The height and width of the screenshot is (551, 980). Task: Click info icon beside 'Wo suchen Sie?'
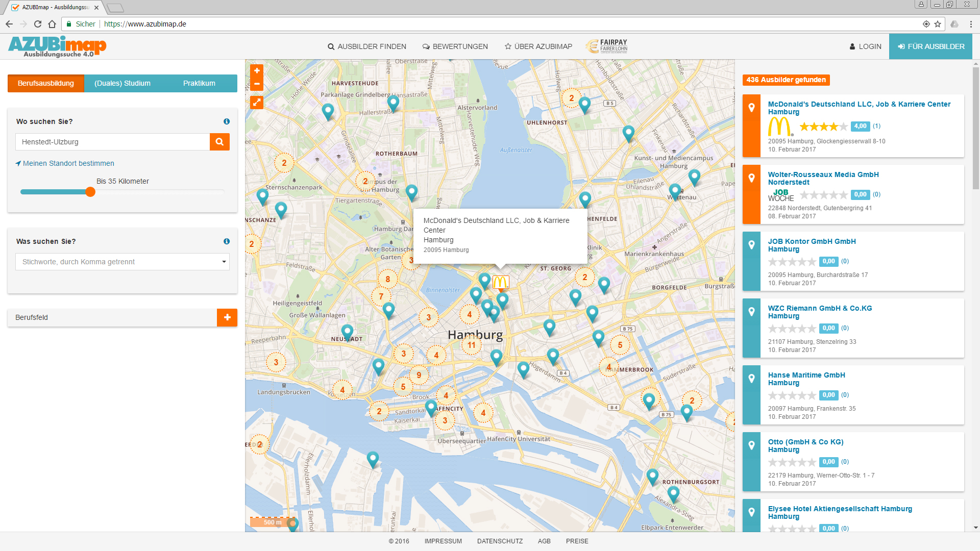(227, 121)
